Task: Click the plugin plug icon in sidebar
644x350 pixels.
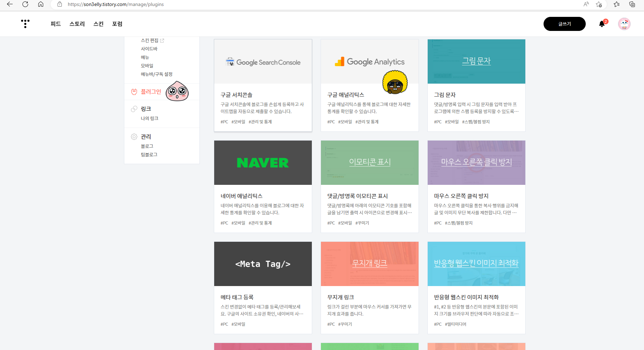Action: pyautogui.click(x=134, y=92)
